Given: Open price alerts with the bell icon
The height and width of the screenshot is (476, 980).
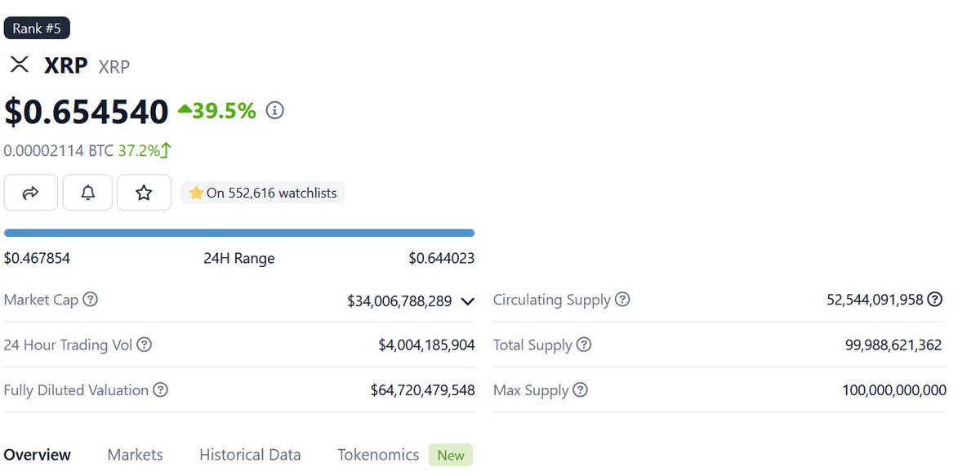Looking at the screenshot, I should (87, 193).
